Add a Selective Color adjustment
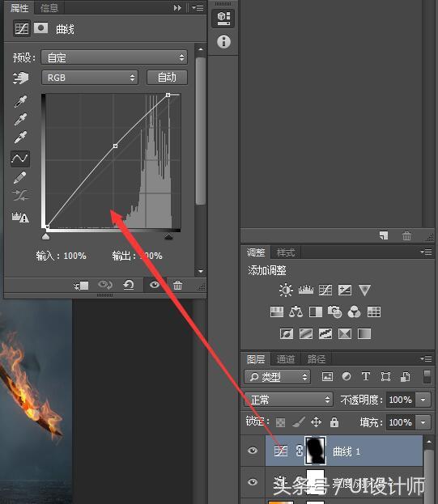Image resolution: width=438 pixels, height=504 pixels. point(345,333)
